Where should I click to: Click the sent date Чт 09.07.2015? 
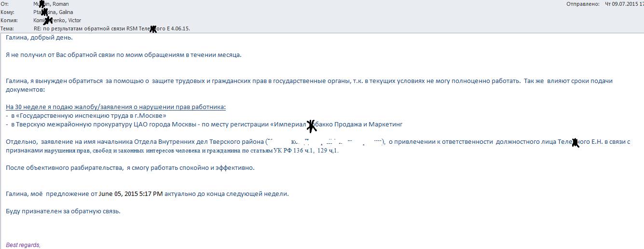(624, 4)
